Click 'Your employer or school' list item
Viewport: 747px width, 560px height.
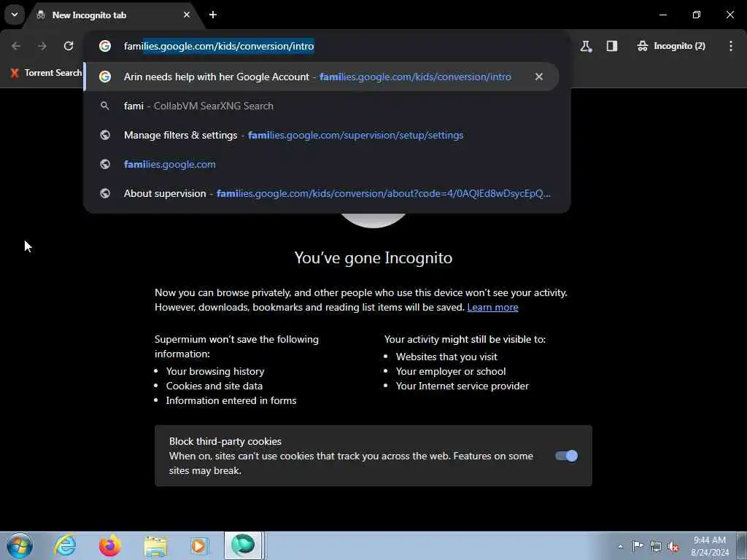[x=451, y=371]
